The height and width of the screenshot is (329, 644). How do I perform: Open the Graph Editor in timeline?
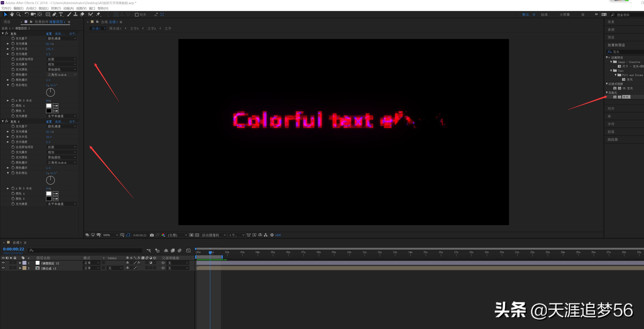[188, 250]
